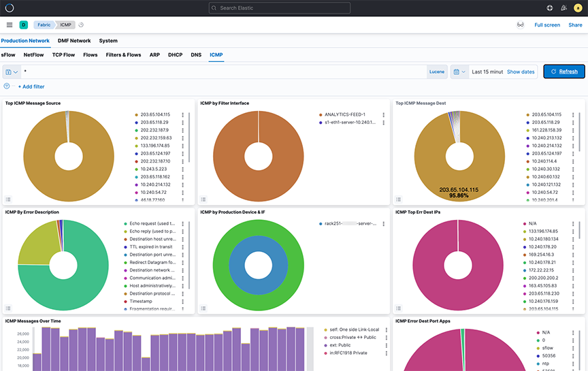Switch to the Production Network tab
The height and width of the screenshot is (371, 588).
click(25, 41)
